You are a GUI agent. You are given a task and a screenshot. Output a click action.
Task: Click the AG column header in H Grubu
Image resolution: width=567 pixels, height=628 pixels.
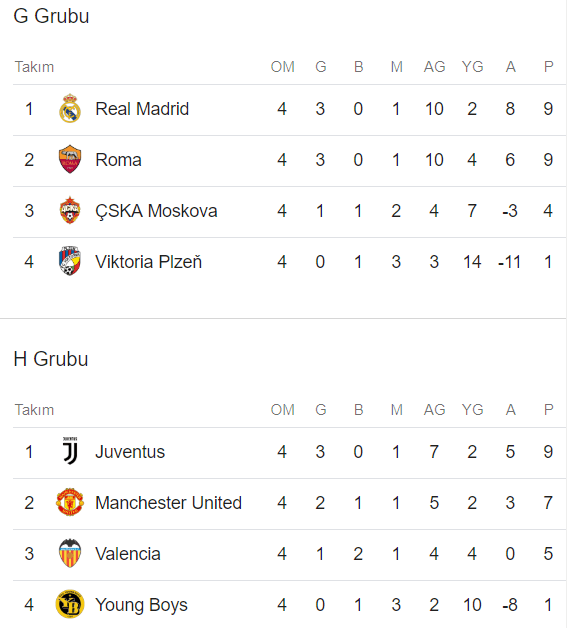coord(434,409)
